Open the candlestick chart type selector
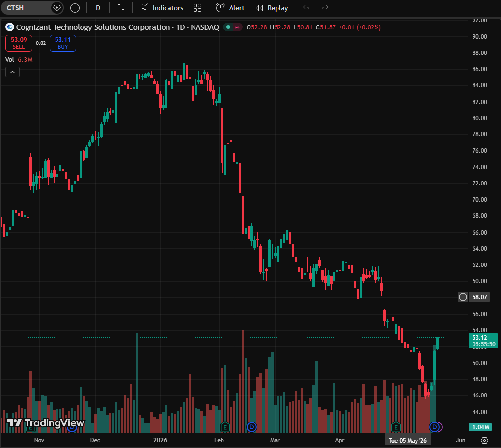The image size is (501, 448). tap(121, 8)
